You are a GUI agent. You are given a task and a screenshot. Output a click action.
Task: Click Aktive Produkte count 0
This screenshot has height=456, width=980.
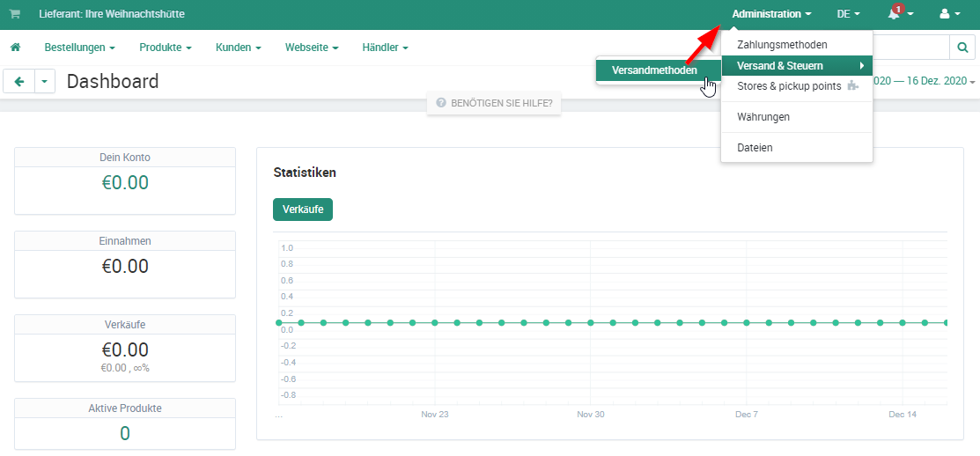[125, 433]
